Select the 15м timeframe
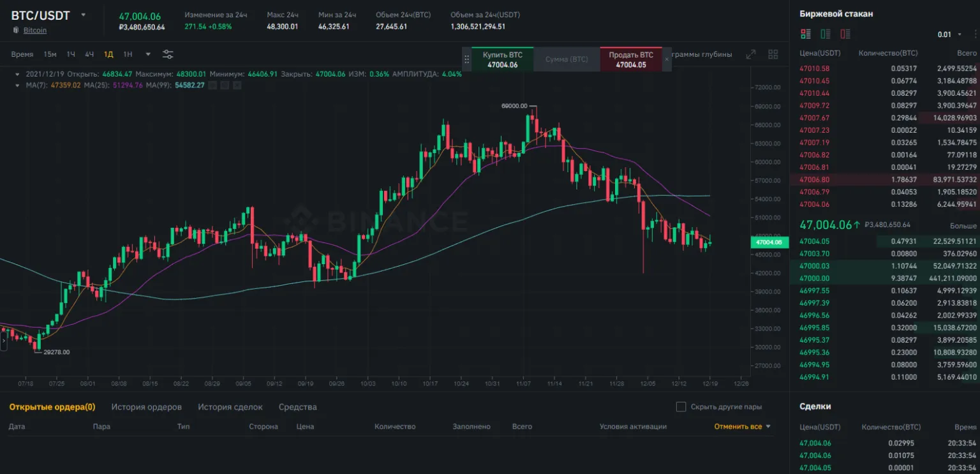 (x=51, y=54)
